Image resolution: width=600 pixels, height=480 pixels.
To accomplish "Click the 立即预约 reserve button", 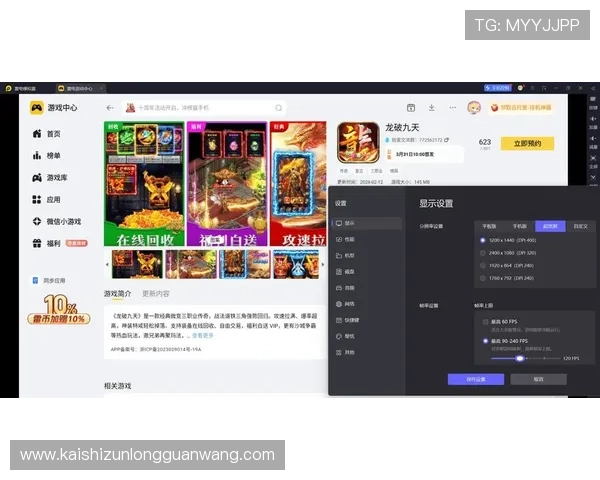I will click(527, 144).
